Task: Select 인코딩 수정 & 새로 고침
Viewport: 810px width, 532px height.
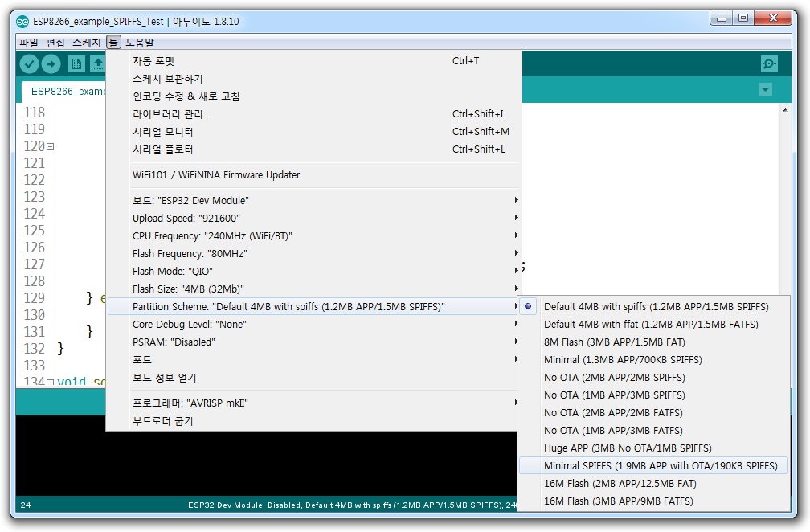Action: coord(313,96)
